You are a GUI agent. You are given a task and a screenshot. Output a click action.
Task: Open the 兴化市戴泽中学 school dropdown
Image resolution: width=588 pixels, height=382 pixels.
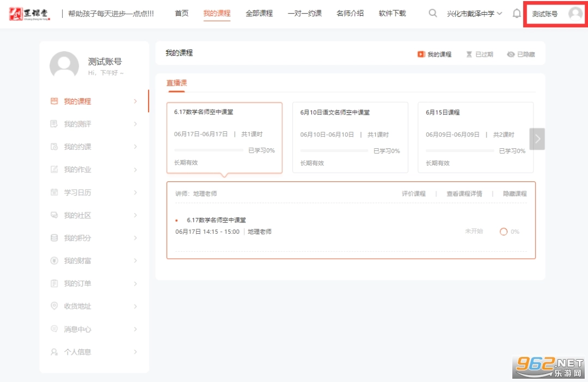coord(474,14)
